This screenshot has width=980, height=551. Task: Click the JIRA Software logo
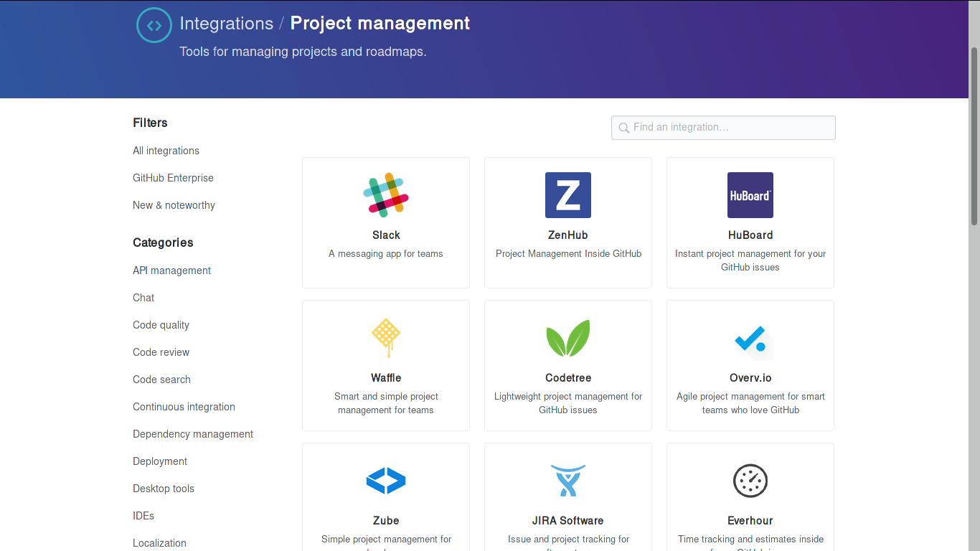(x=568, y=481)
